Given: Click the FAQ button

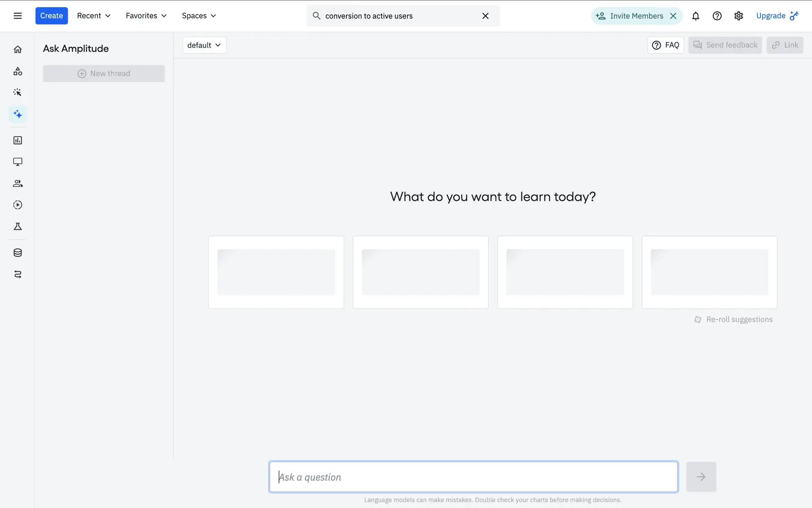Looking at the screenshot, I should 665,45.
